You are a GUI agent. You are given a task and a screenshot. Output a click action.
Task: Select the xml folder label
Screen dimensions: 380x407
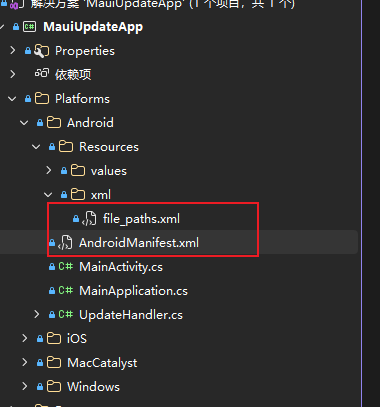(101, 195)
